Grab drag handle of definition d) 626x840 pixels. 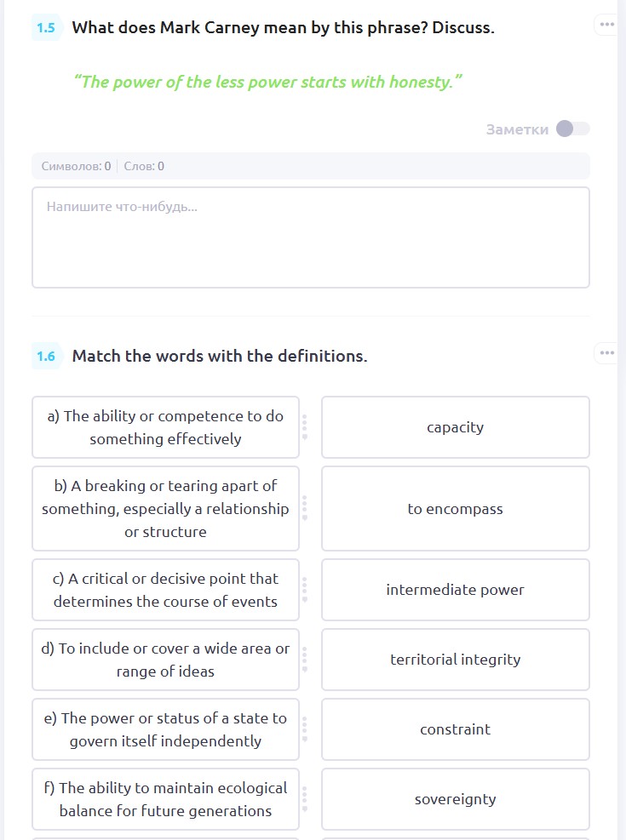[x=305, y=660]
